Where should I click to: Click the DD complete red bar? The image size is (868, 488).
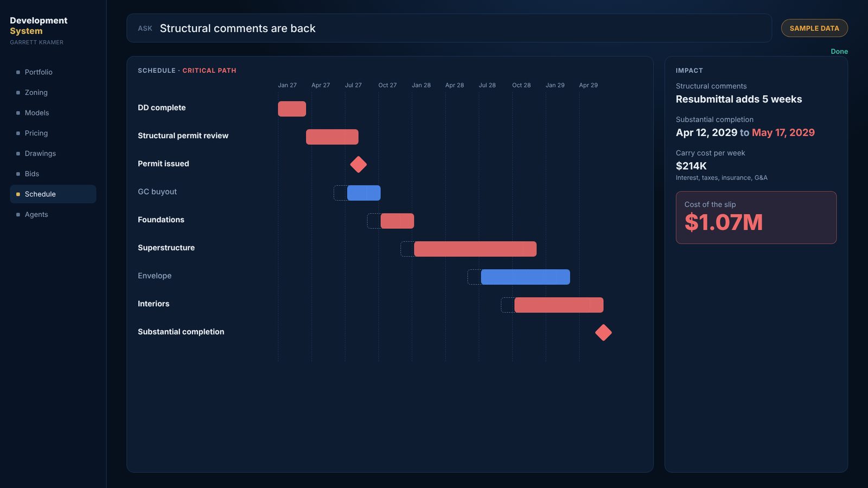[x=292, y=109]
